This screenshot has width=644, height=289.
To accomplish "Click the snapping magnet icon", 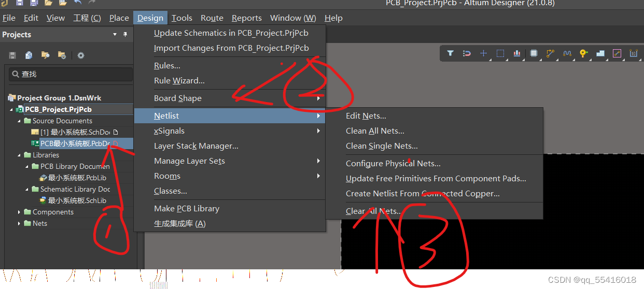I will 467,53.
